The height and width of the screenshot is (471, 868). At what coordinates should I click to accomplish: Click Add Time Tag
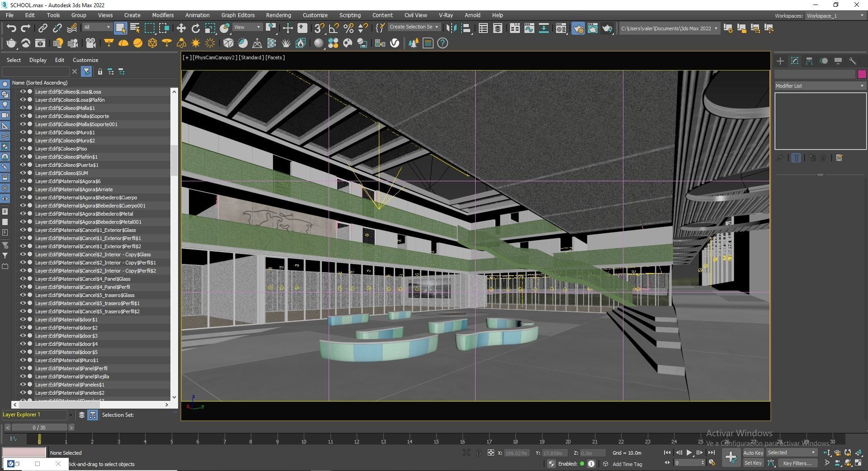[627, 464]
